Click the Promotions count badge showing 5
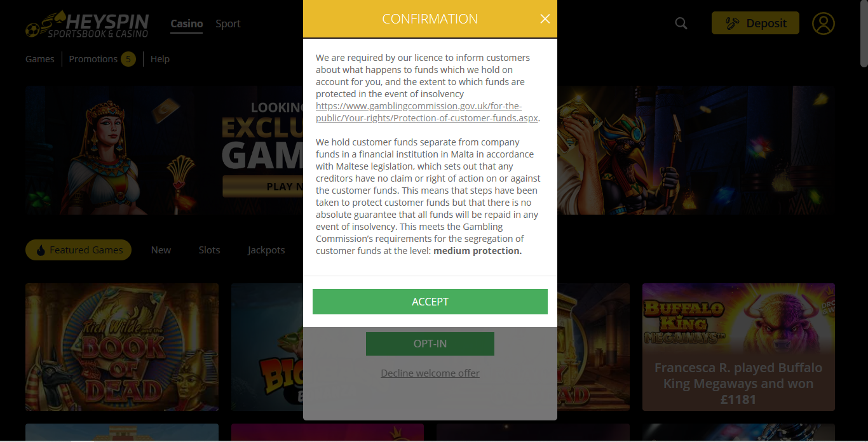 [x=128, y=59]
